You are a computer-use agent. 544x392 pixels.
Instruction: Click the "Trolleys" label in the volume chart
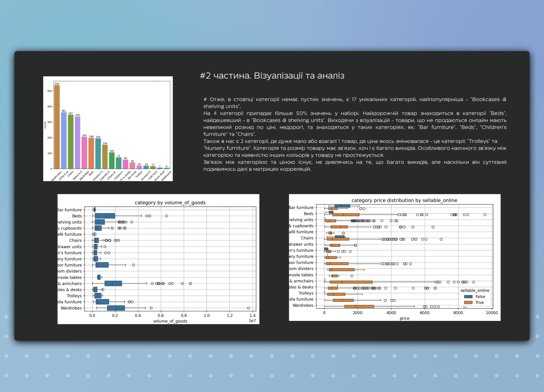(74, 296)
